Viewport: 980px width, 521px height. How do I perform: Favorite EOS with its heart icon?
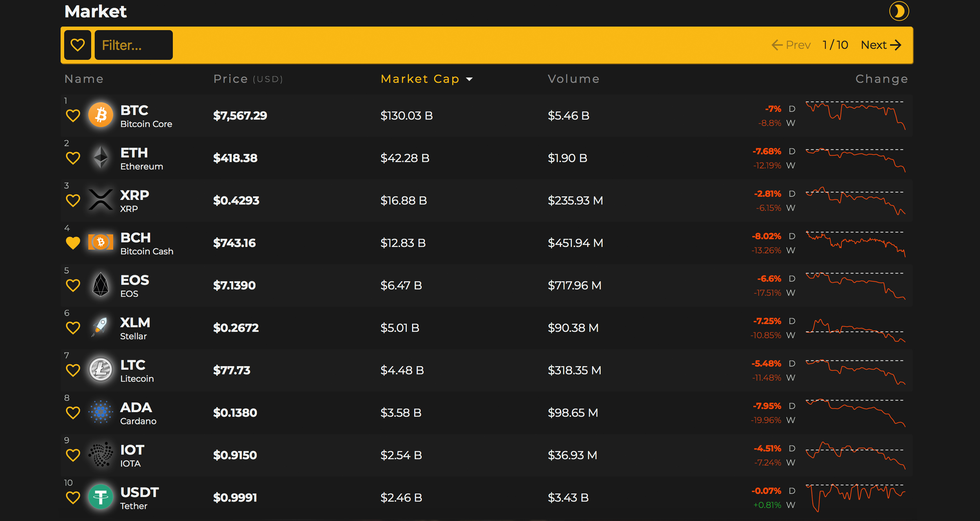73,285
